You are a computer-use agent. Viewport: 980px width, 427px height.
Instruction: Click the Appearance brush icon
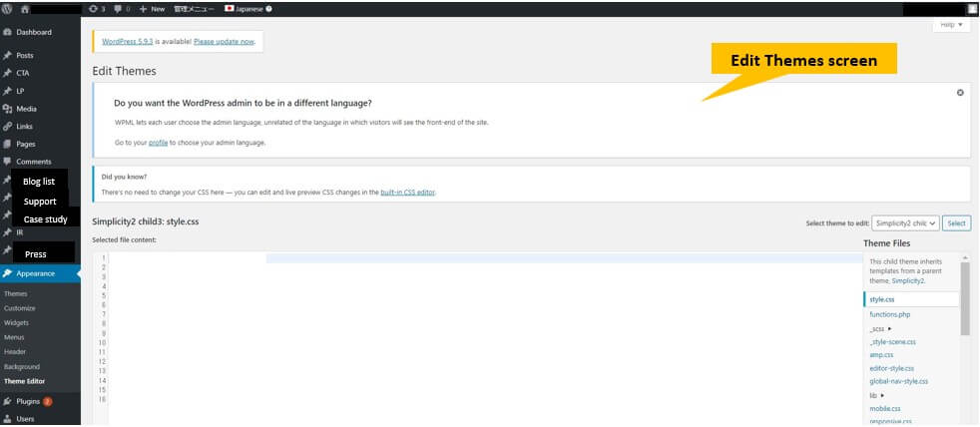click(8, 273)
